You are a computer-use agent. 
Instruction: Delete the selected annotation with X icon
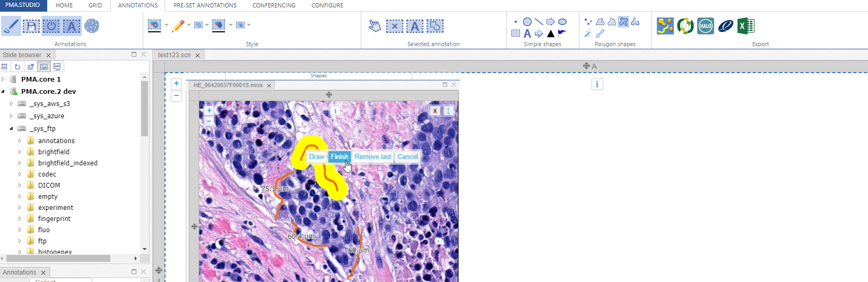pos(394,26)
